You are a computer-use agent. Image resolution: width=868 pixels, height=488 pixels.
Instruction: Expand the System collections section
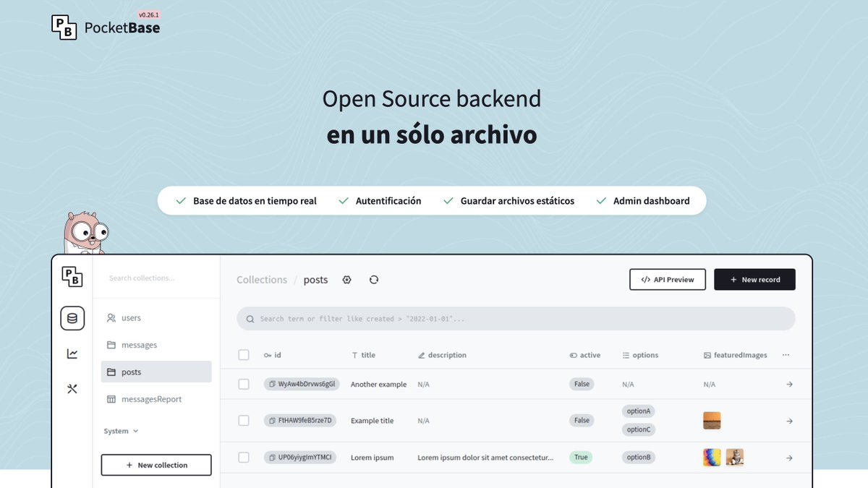coord(119,431)
